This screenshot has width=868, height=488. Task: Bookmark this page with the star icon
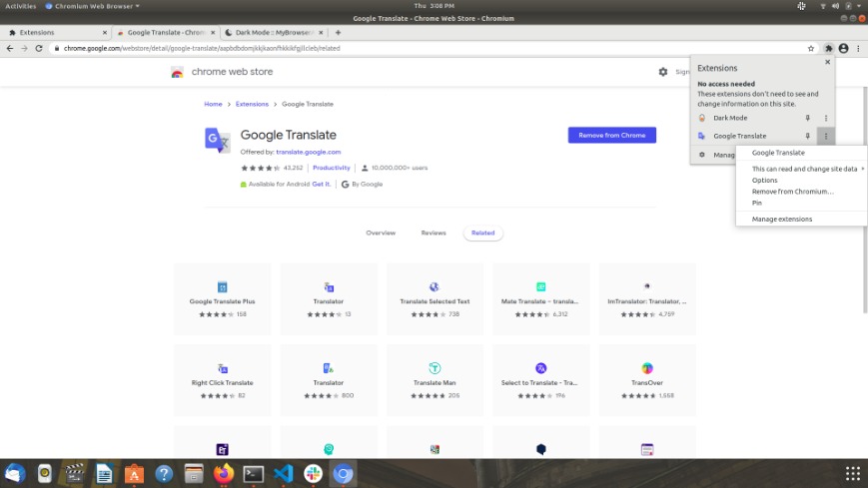click(811, 48)
